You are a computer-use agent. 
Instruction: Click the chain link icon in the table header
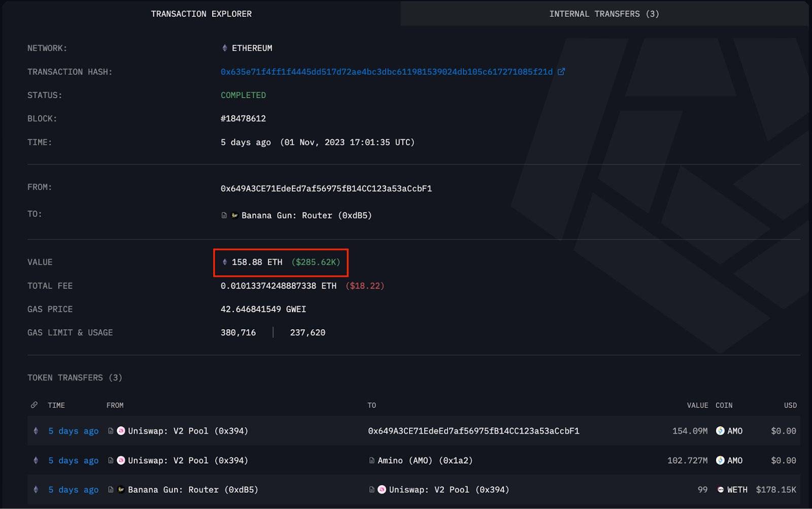point(34,405)
